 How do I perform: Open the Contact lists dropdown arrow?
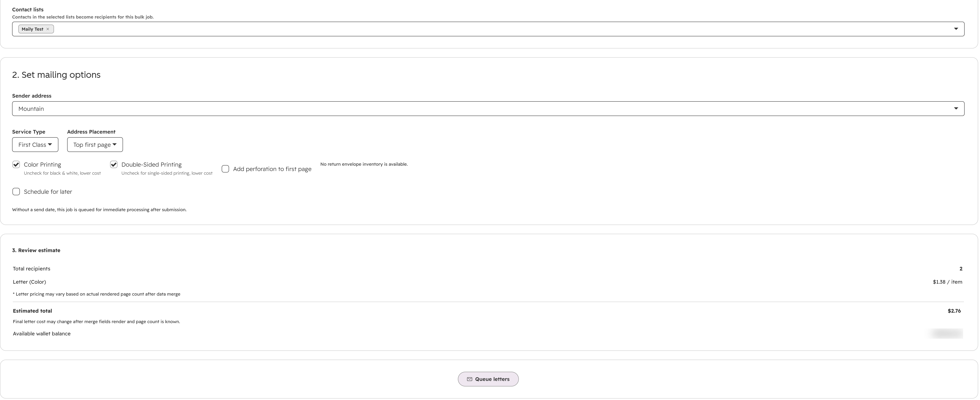(956, 29)
